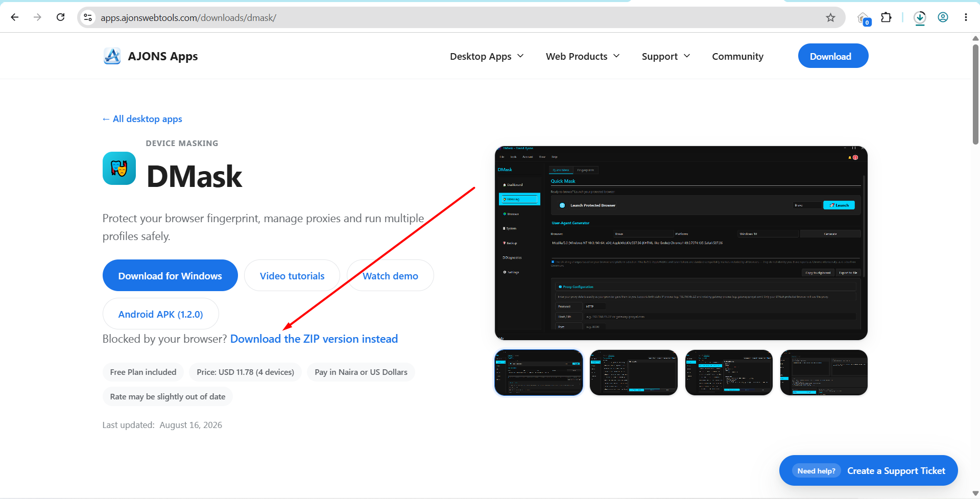Click Pay in Naira or US Dollars
Viewport: 980px width, 499px height.
361,372
